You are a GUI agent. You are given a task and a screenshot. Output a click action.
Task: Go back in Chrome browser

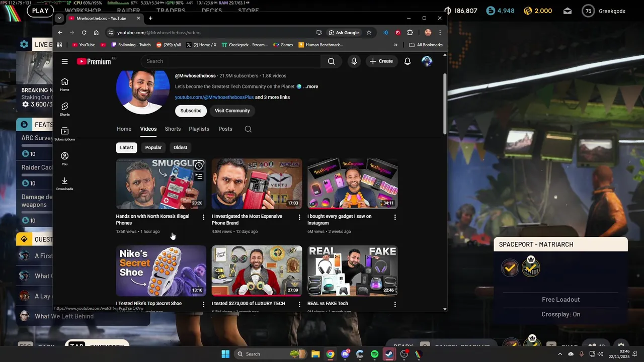pyautogui.click(x=60, y=33)
